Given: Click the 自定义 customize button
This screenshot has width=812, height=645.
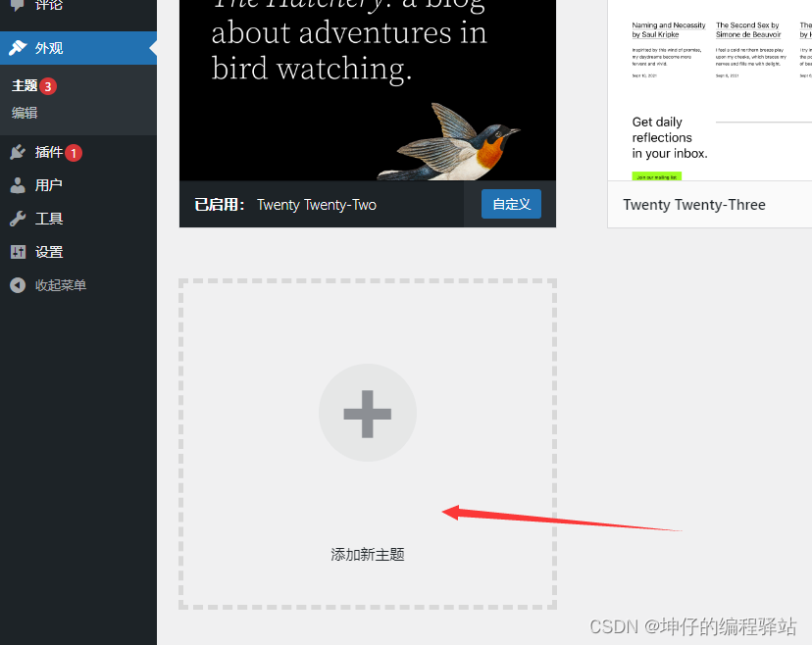Looking at the screenshot, I should point(511,204).
